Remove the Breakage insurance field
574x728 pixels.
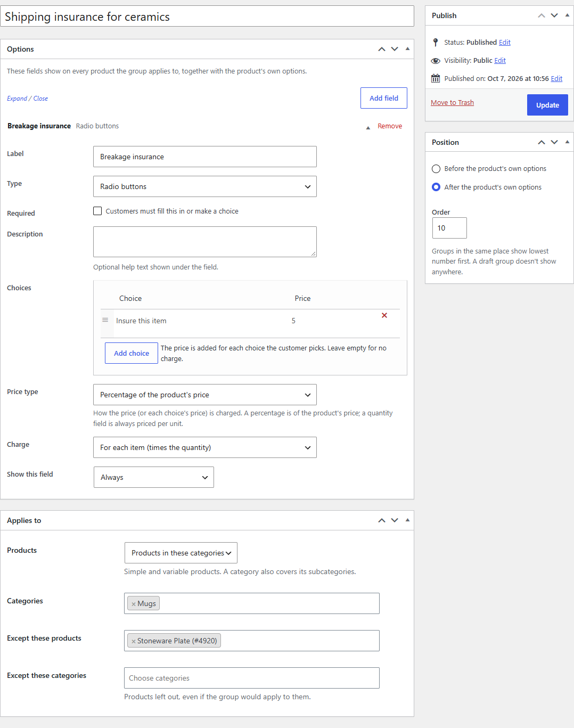point(390,126)
